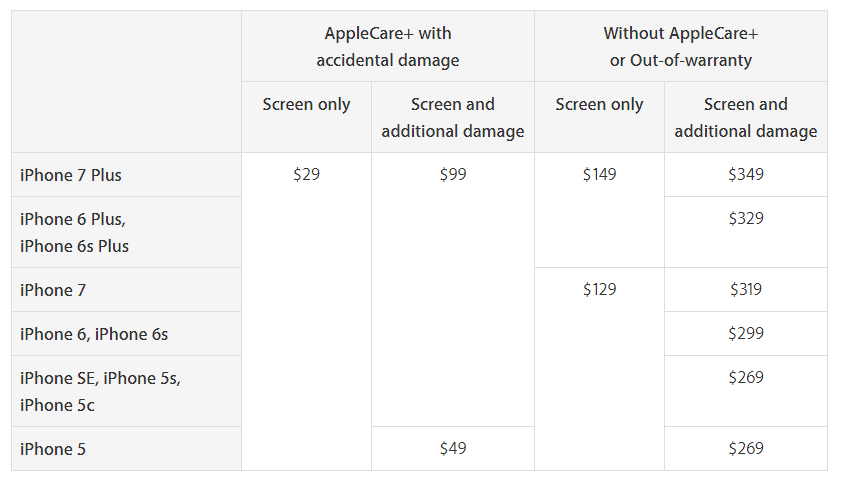Click the iPhone 7 Plus row label
This screenshot has height=480, width=841.
[x=71, y=175]
